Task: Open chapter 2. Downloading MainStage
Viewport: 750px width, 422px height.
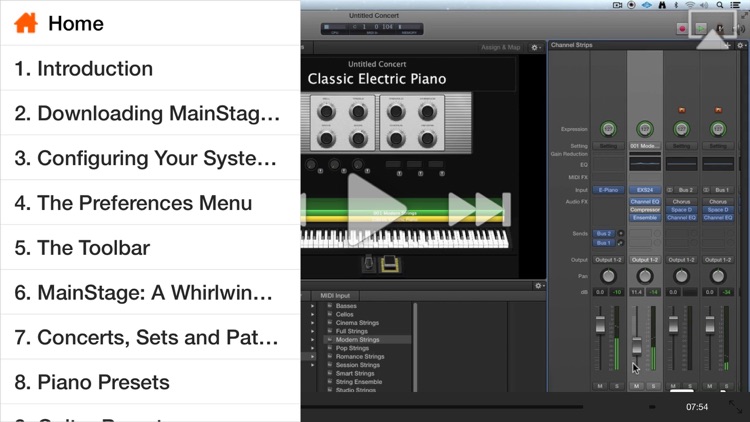Action: click(x=150, y=113)
